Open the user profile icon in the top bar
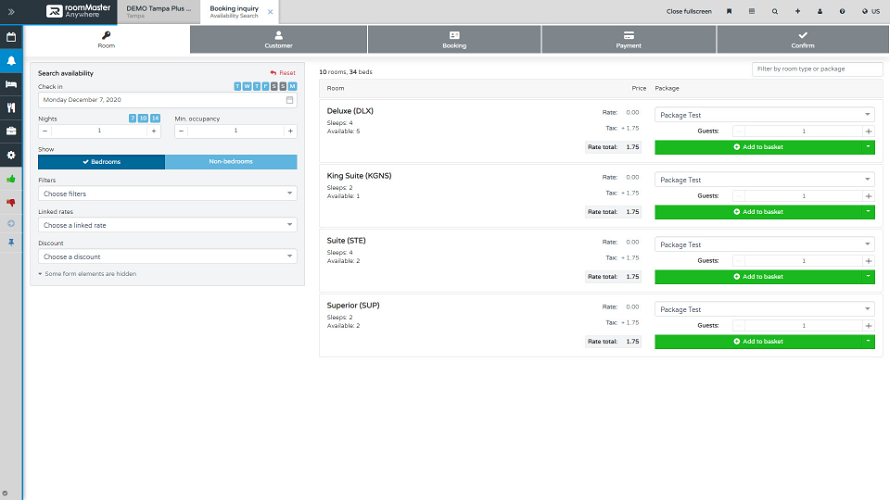The height and width of the screenshot is (500, 890). [x=820, y=11]
